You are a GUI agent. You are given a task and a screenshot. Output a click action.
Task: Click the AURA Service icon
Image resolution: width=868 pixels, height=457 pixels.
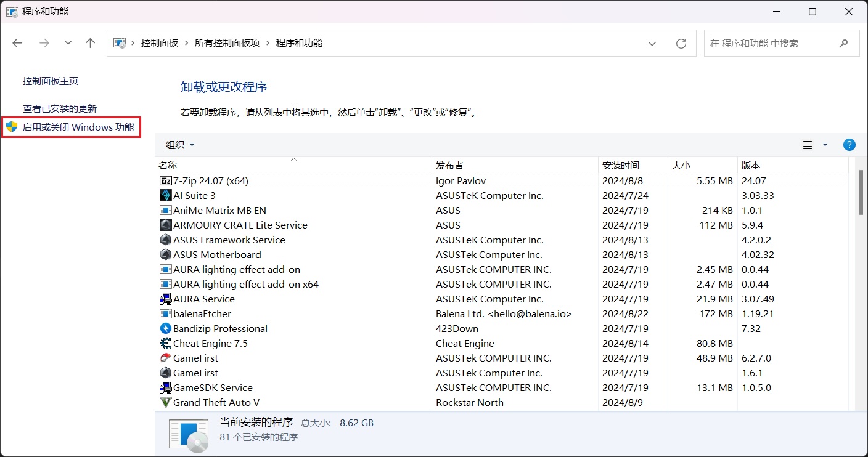165,299
